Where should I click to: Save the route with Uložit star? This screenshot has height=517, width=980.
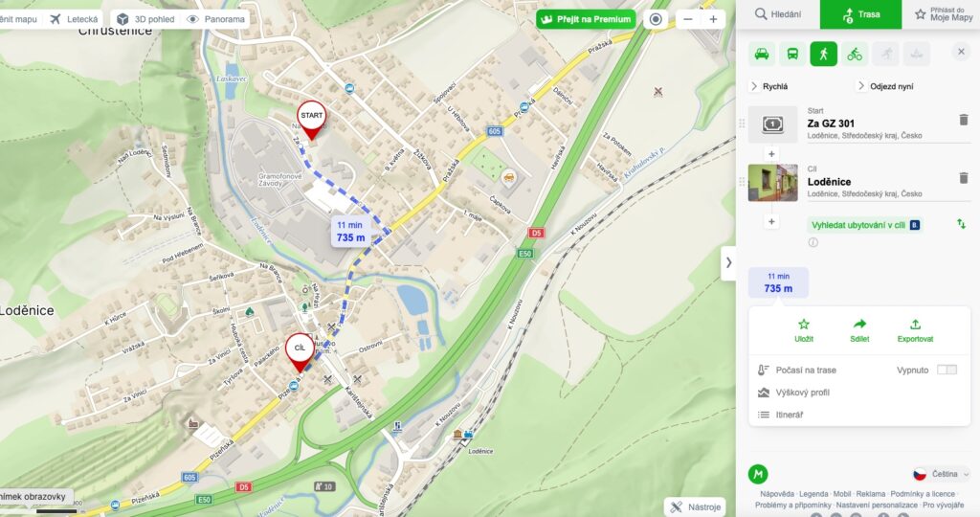804,330
